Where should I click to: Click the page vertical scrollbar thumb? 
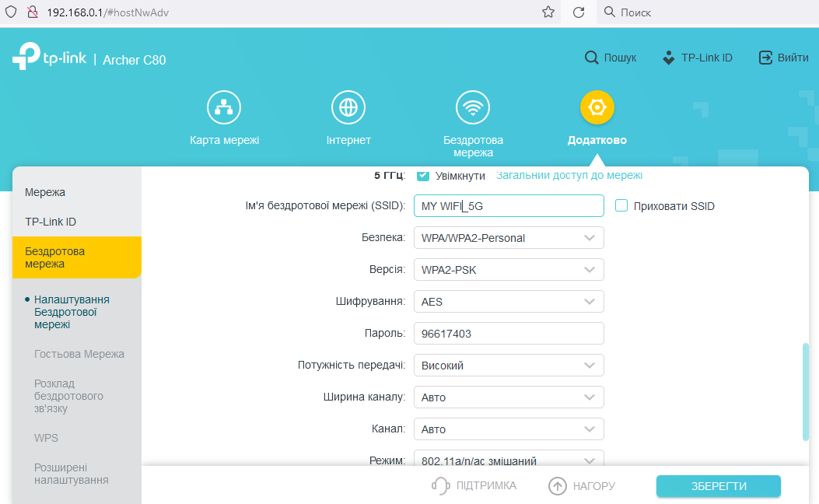click(806, 392)
